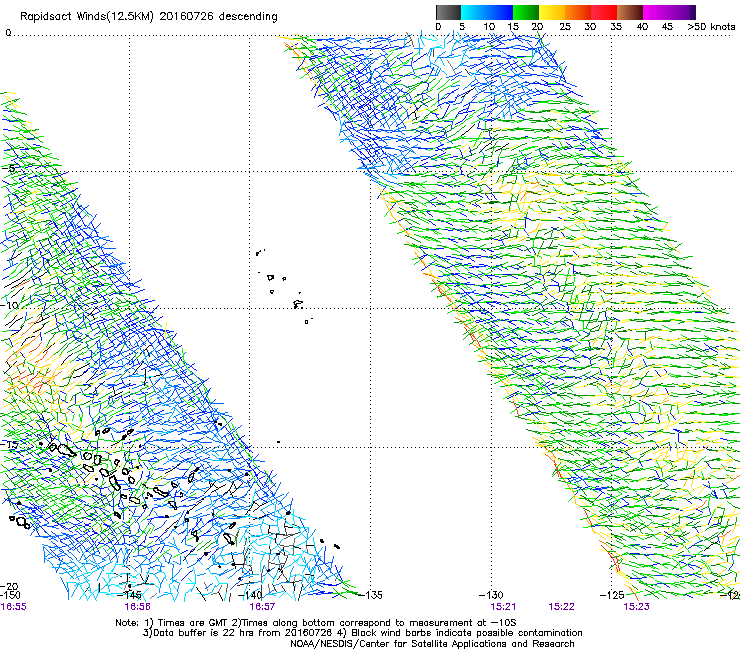The height and width of the screenshot is (650, 740).
Task: Click the '3)Data buffer is 22 hrs' note line
Action: click(x=363, y=633)
